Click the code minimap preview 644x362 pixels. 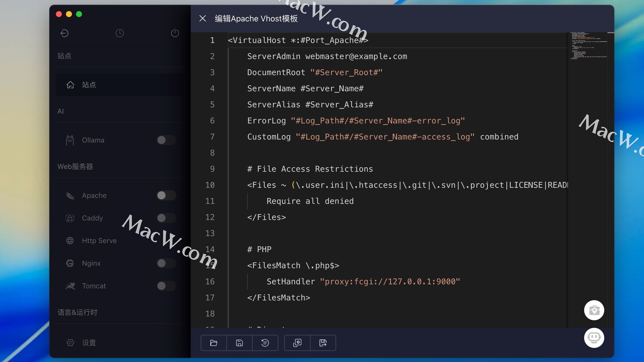coord(589,46)
